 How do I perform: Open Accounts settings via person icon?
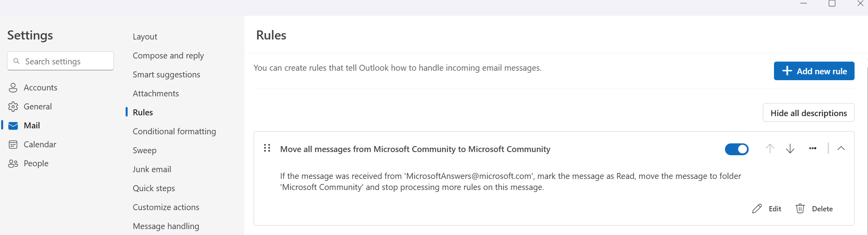(x=13, y=88)
